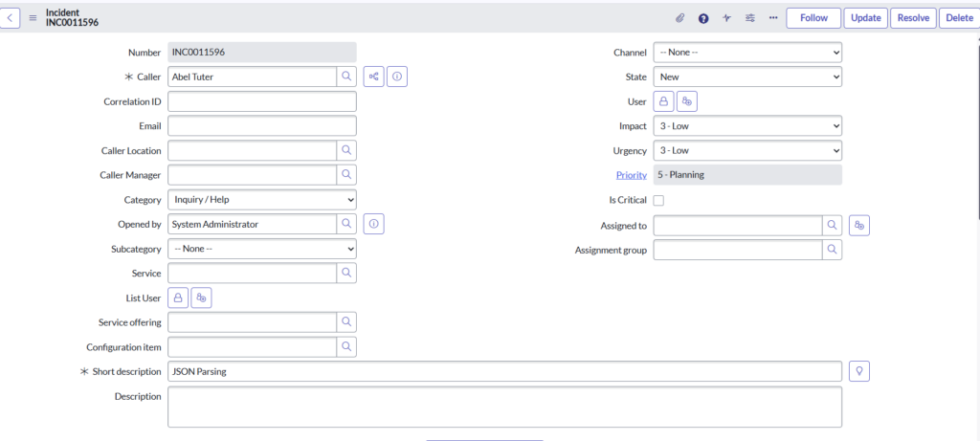Image resolution: width=980 pixels, height=441 pixels.
Task: Open the Urgency dropdown
Action: click(x=746, y=150)
